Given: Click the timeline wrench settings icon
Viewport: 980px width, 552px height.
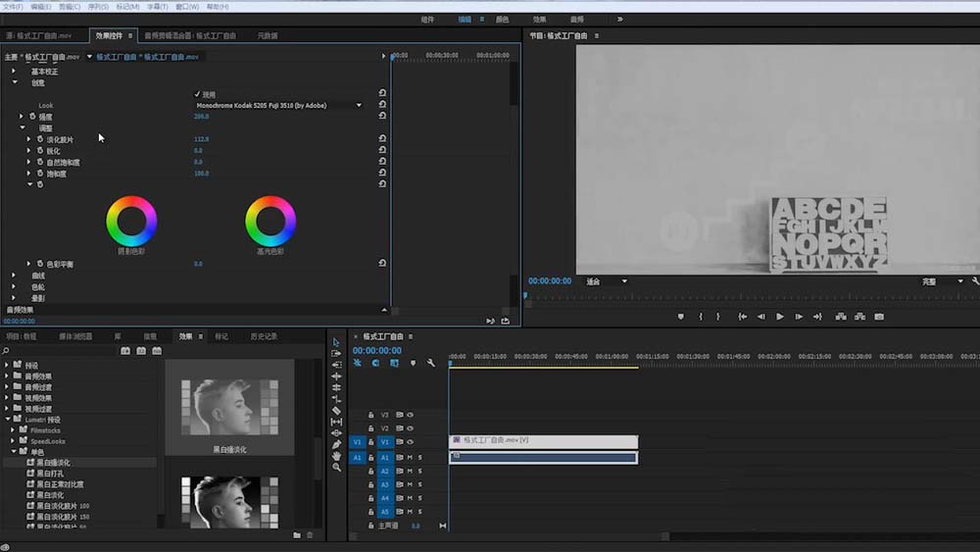Looking at the screenshot, I should click(x=430, y=364).
